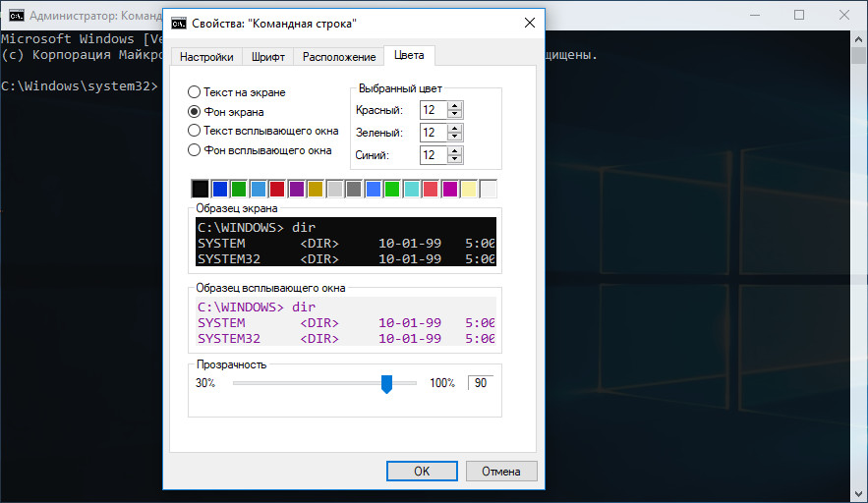Image resolution: width=868 pixels, height=503 pixels.
Task: Click the Command Prompt scrollbar down arrow
Action: 858,493
